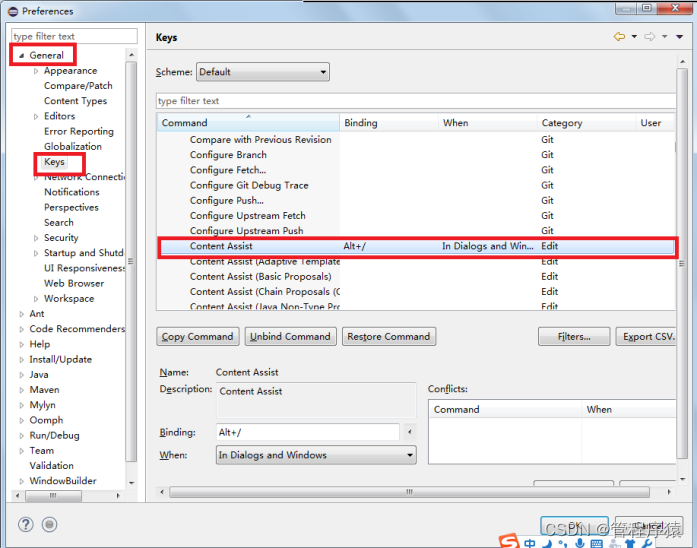Select Globalization in the tree
Viewport: 697px width, 548px height.
tap(73, 147)
